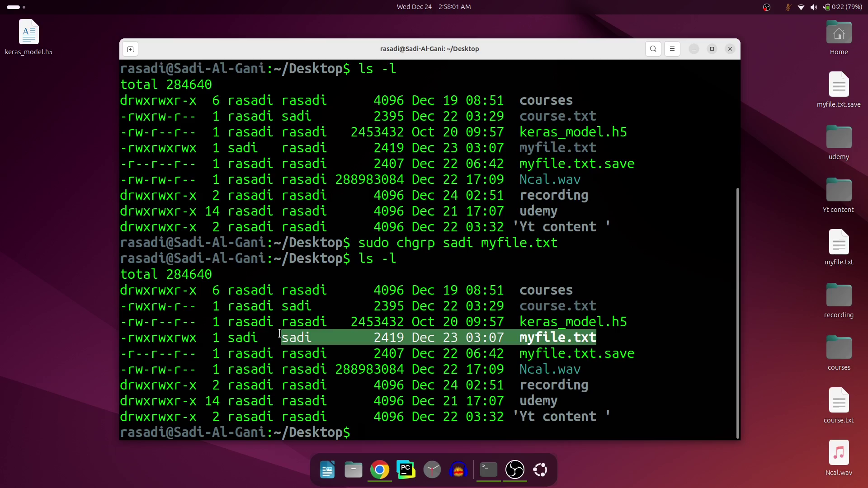868x488 pixels.
Task: Open Google Chrome from the dock
Action: (x=380, y=470)
